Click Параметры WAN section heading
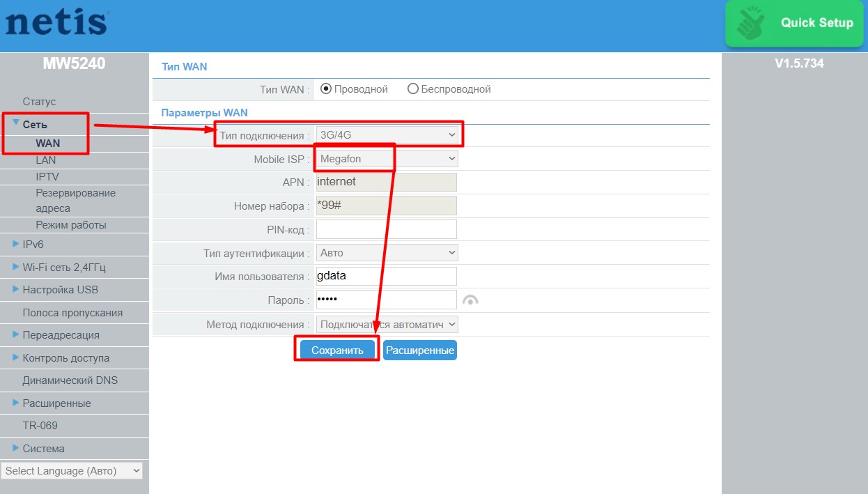868x494 pixels. [204, 112]
